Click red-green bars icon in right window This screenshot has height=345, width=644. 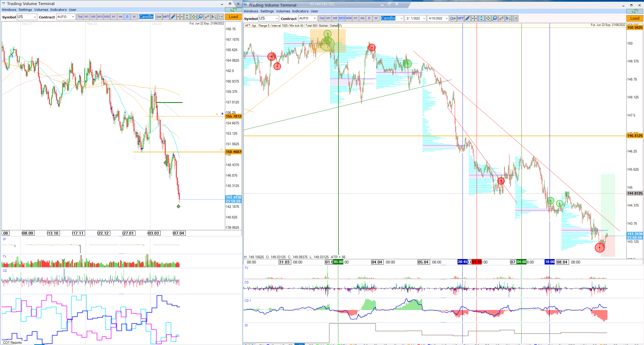click(x=502, y=18)
